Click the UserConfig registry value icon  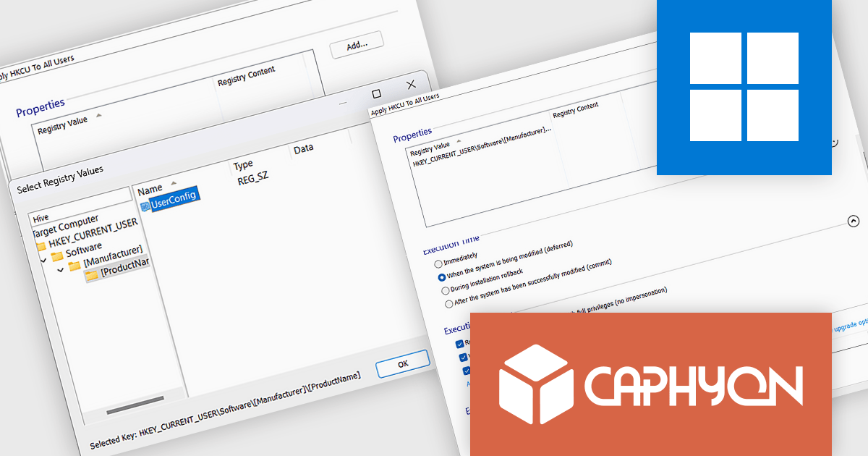tap(145, 206)
